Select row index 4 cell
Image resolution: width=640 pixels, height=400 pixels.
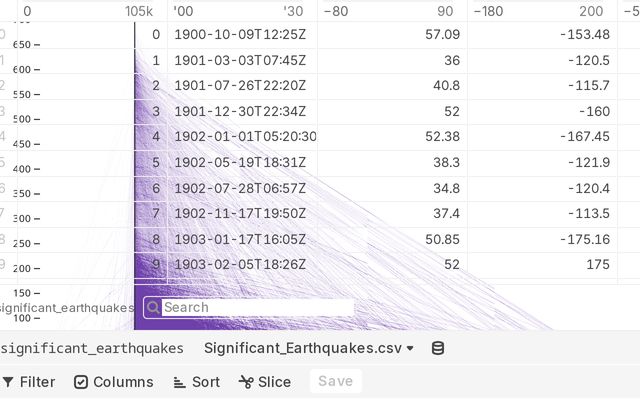click(x=156, y=136)
